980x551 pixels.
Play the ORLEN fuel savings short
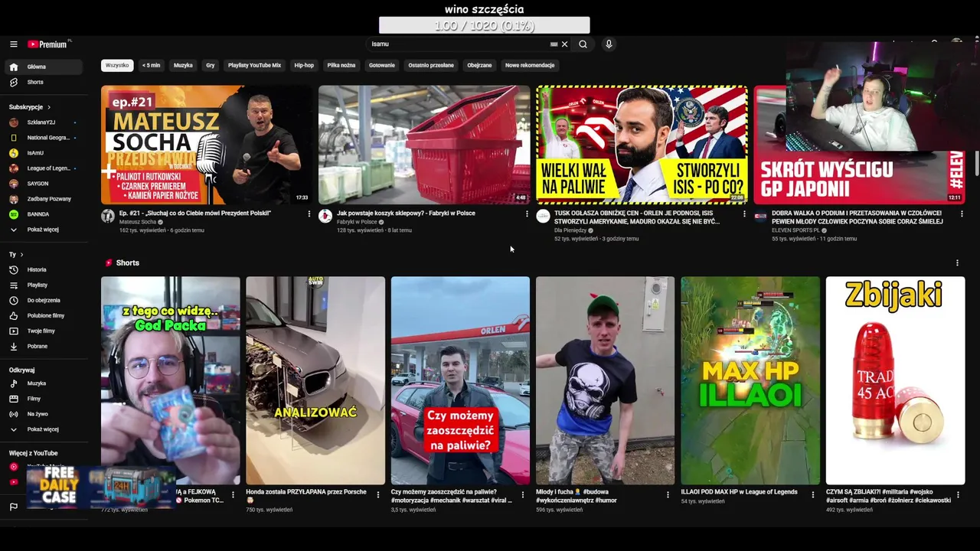tap(460, 380)
